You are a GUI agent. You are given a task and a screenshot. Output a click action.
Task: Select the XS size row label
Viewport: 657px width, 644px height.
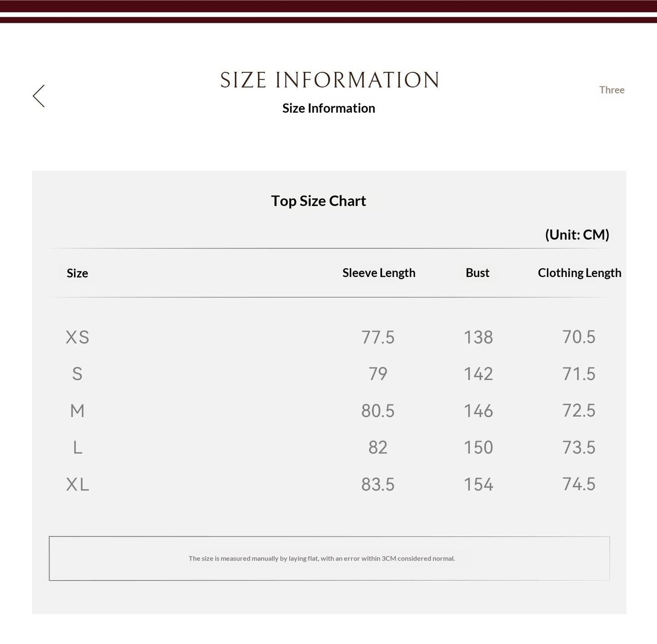click(77, 337)
